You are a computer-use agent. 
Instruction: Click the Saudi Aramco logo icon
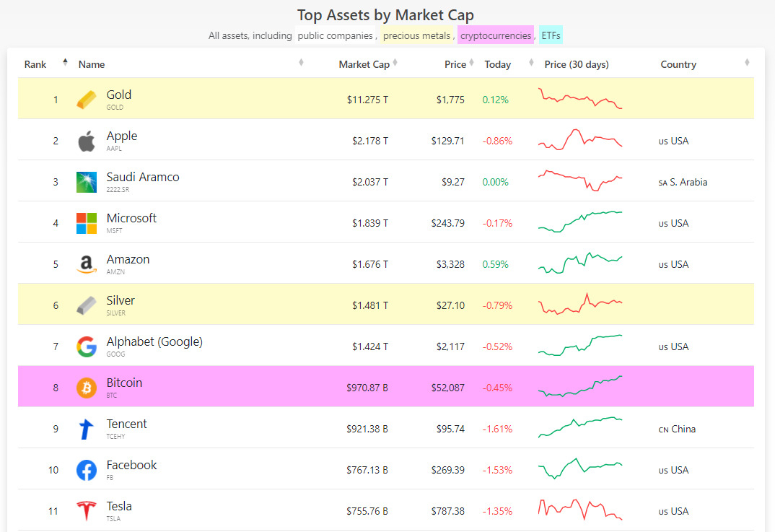pyautogui.click(x=87, y=182)
